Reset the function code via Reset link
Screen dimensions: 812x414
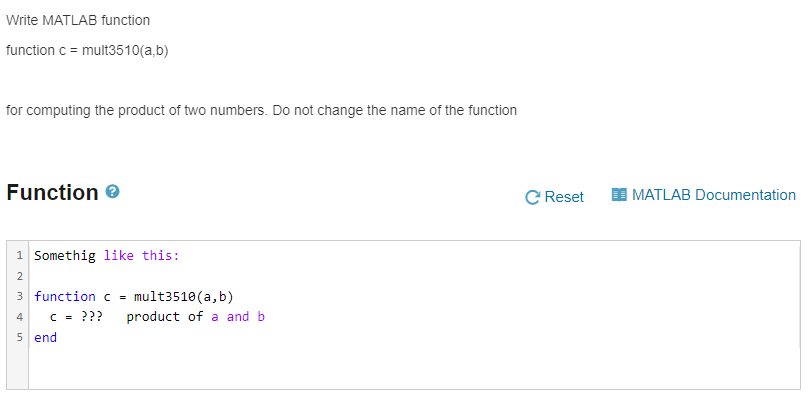tap(554, 197)
